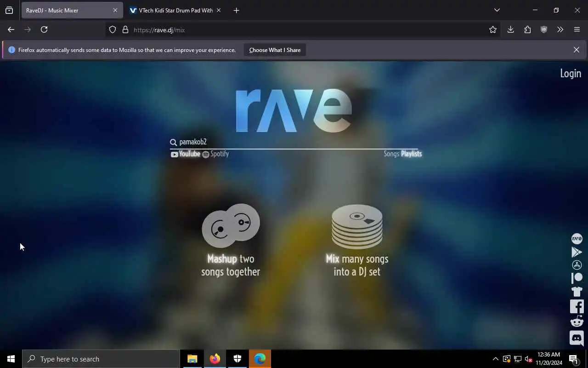Open the extensions puzzle icon
The image size is (588, 368).
pyautogui.click(x=527, y=29)
